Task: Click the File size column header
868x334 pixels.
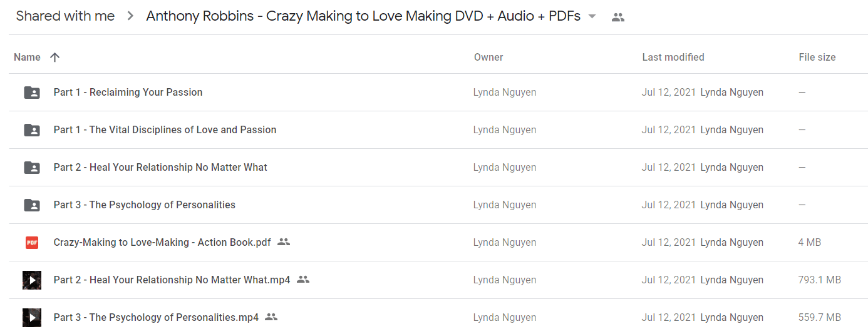Action: tap(817, 57)
